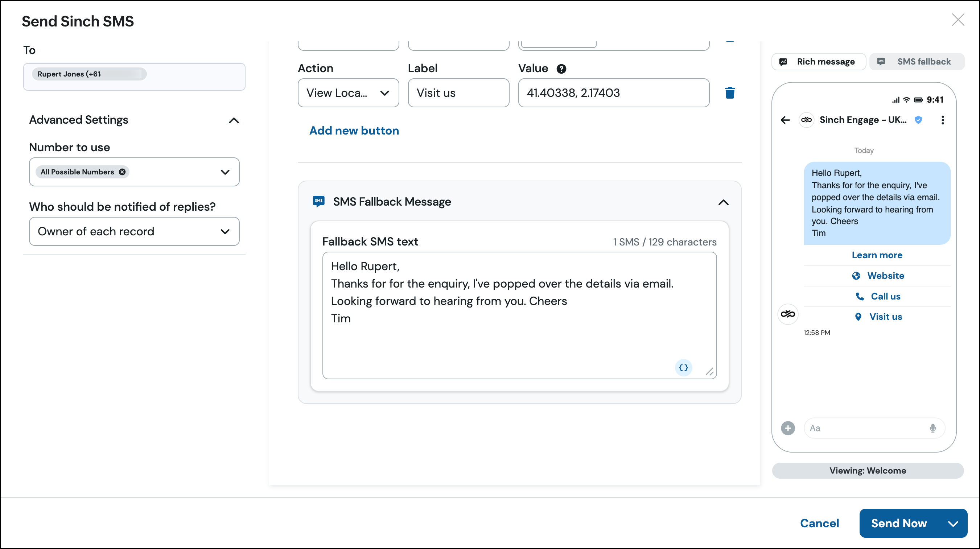Remove the All Possible Numbers tag
Screen dimensions: 980x549
point(122,172)
